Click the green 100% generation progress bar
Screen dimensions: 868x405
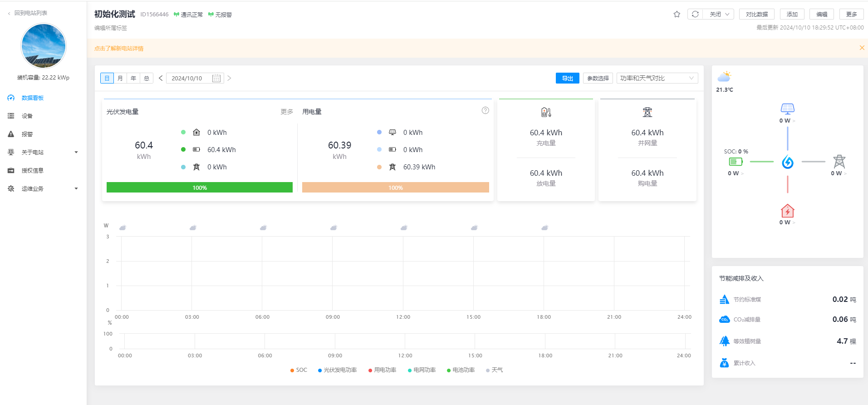click(200, 188)
